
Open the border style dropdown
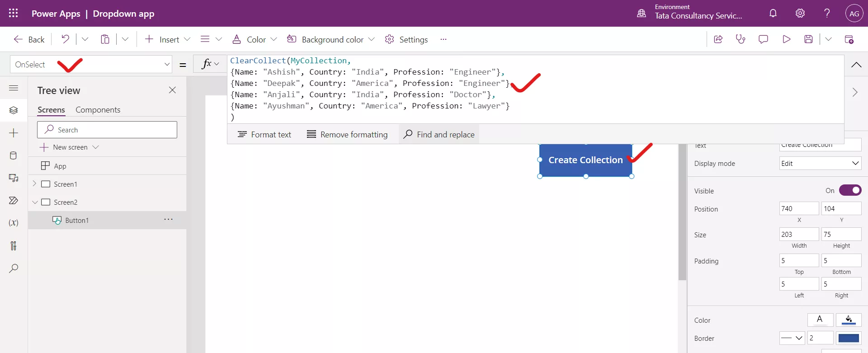click(x=792, y=338)
